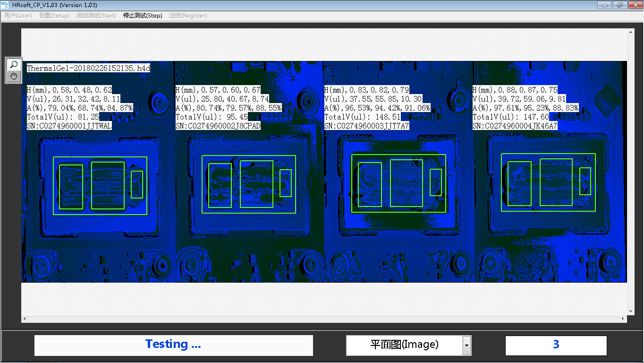
Task: Click H(mm) row reading 0.88, 0.87, 0.75
Action: [x=515, y=90]
